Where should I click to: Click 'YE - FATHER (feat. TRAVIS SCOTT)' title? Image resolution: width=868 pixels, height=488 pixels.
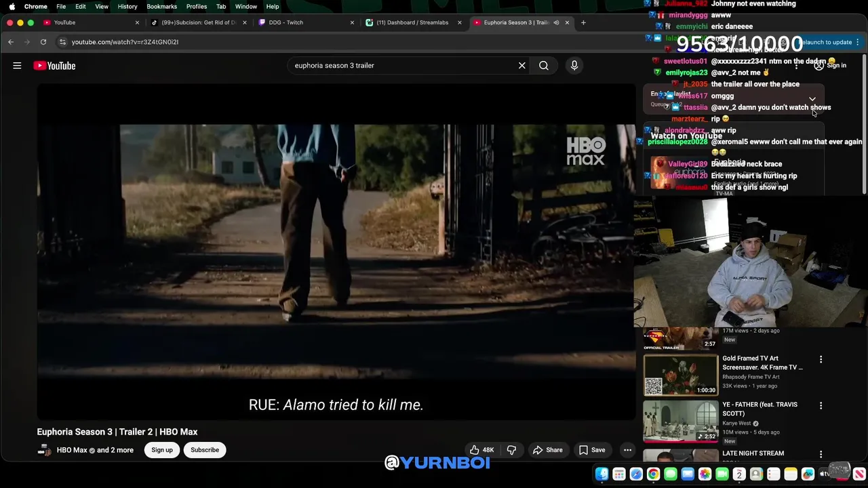click(x=759, y=409)
